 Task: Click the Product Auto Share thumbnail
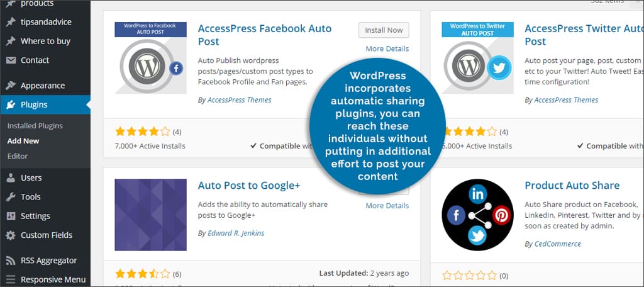[477, 215]
